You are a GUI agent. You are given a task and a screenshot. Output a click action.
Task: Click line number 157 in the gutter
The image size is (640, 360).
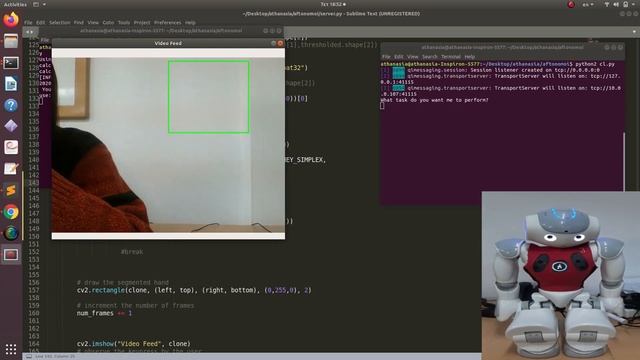pos(34,290)
